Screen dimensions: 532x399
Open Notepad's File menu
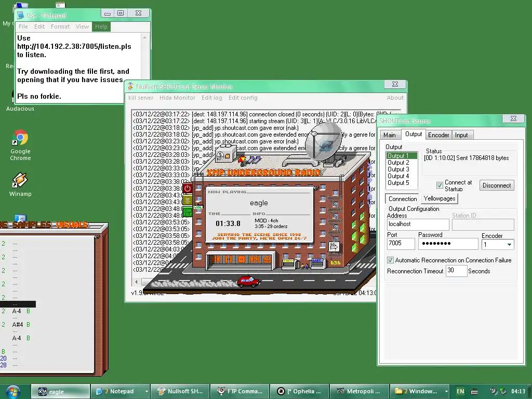23,26
